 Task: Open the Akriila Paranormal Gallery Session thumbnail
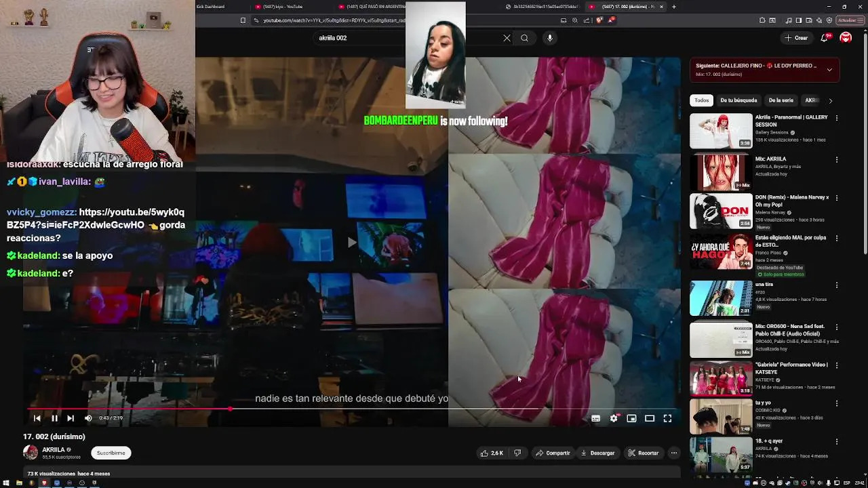[721, 131]
